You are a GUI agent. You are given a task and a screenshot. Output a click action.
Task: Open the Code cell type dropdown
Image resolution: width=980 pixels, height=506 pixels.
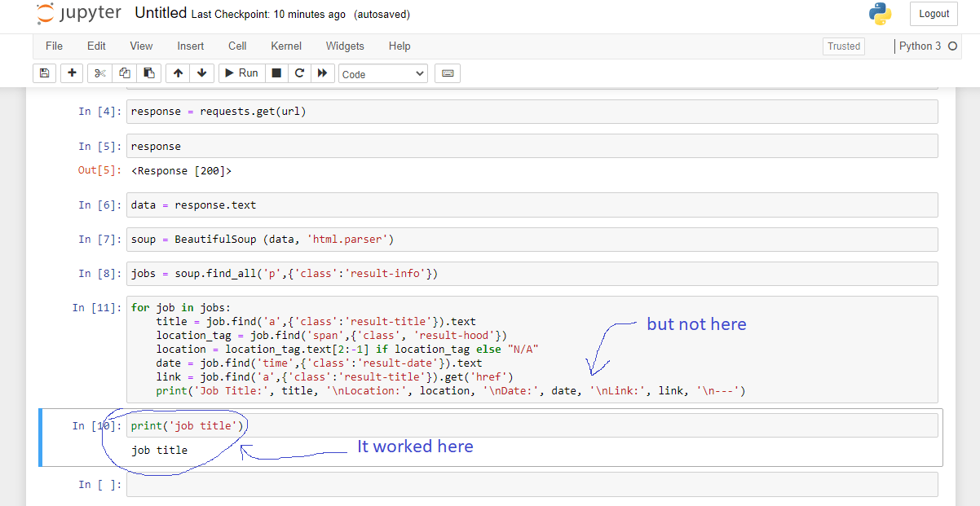pyautogui.click(x=382, y=73)
